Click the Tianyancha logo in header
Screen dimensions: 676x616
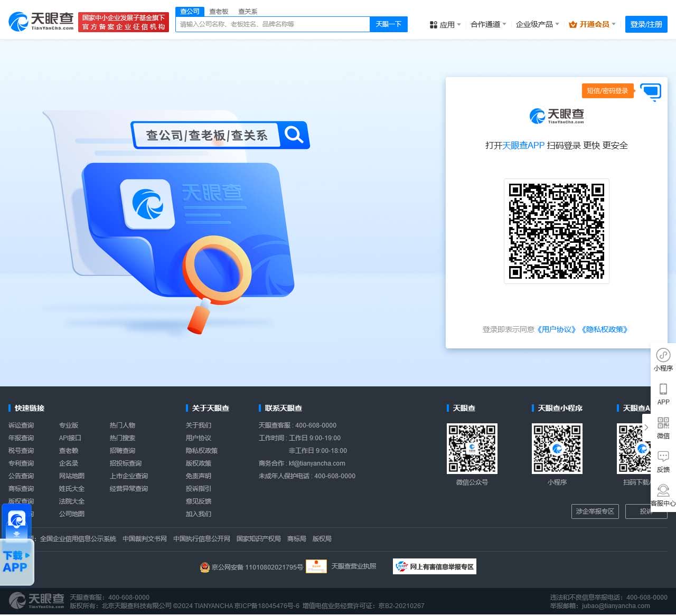click(x=41, y=21)
